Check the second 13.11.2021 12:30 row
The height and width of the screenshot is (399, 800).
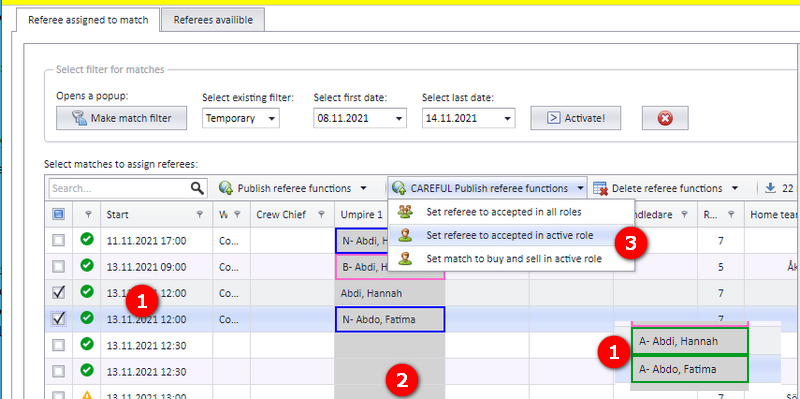(59, 371)
